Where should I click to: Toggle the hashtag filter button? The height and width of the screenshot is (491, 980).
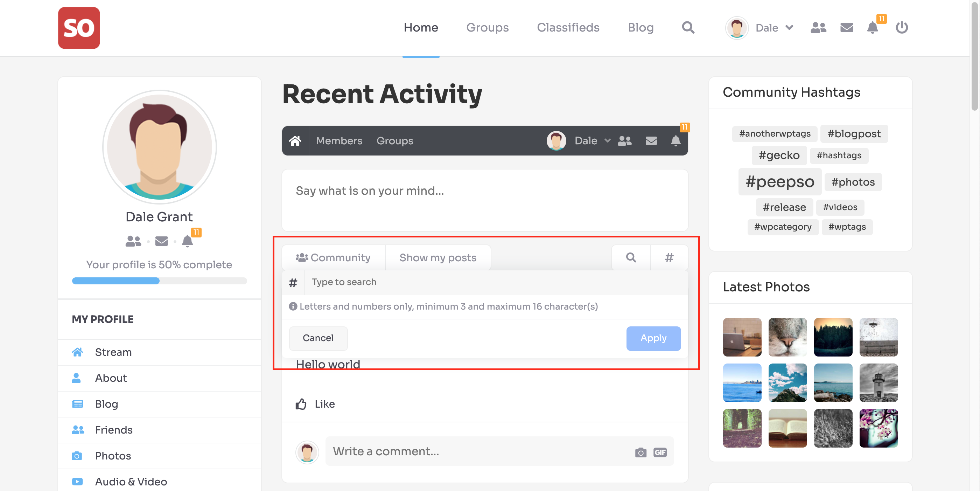click(669, 258)
